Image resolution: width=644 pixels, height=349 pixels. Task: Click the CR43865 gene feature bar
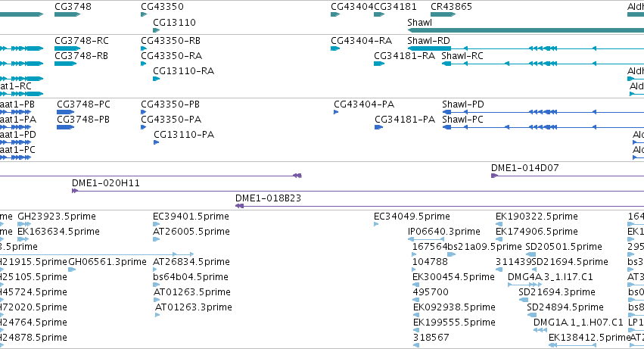[443, 14]
